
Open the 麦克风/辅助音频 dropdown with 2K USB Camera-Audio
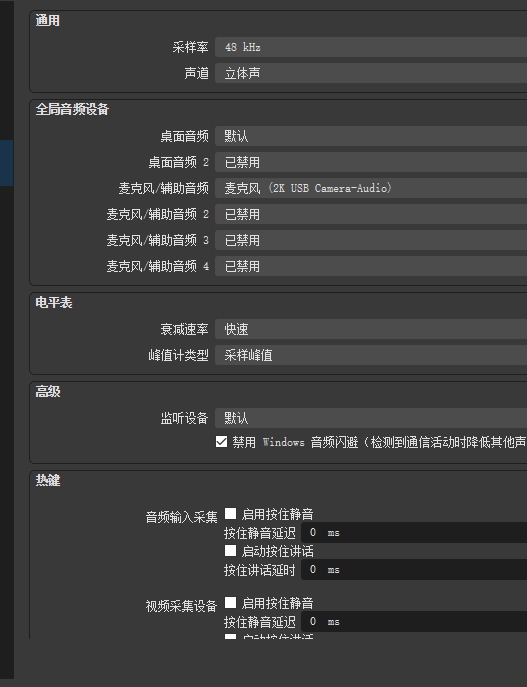click(371, 188)
